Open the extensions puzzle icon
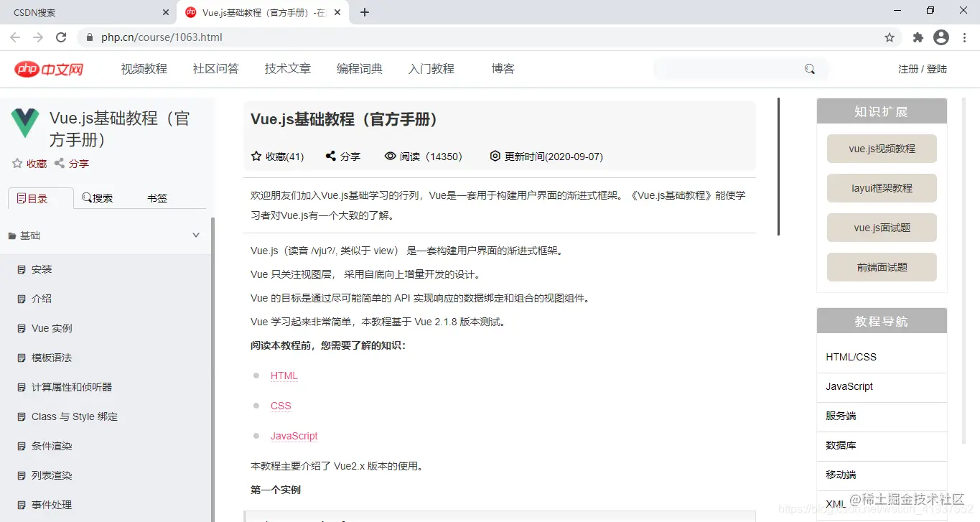This screenshot has height=522, width=980. [918, 37]
